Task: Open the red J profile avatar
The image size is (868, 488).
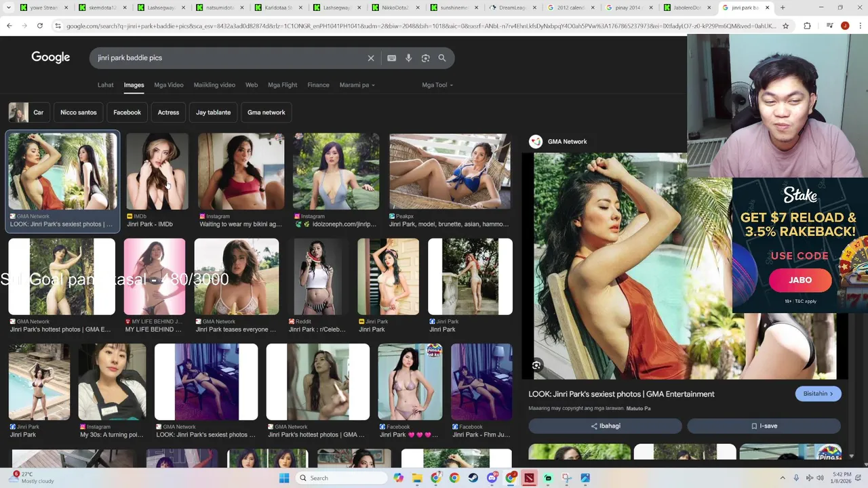Action: (x=845, y=26)
